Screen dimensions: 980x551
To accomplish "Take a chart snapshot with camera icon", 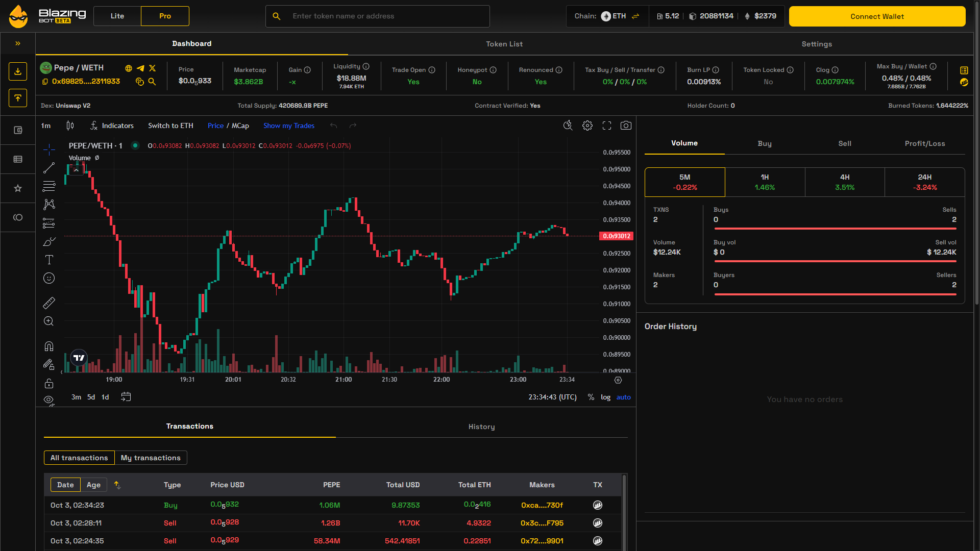I will click(x=626, y=126).
